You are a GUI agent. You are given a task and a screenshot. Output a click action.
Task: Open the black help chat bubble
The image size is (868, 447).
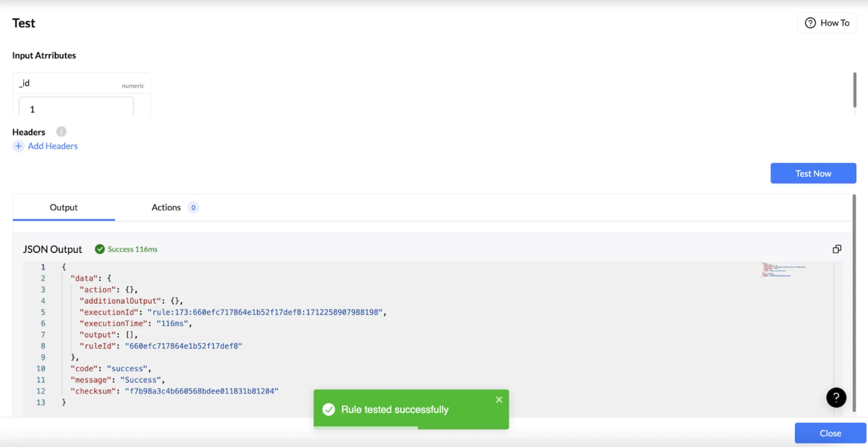(x=836, y=397)
